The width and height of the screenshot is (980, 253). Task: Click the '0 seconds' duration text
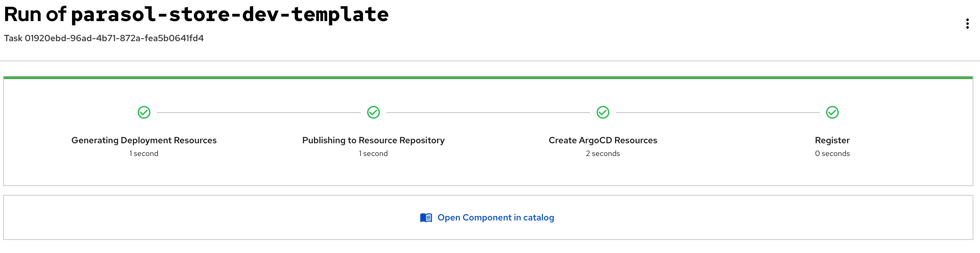point(832,153)
